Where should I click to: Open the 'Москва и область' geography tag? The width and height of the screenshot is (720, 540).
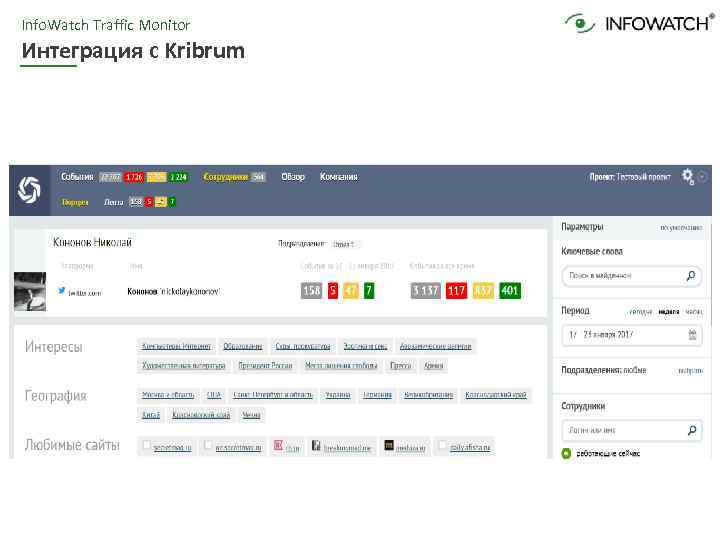[x=168, y=395]
